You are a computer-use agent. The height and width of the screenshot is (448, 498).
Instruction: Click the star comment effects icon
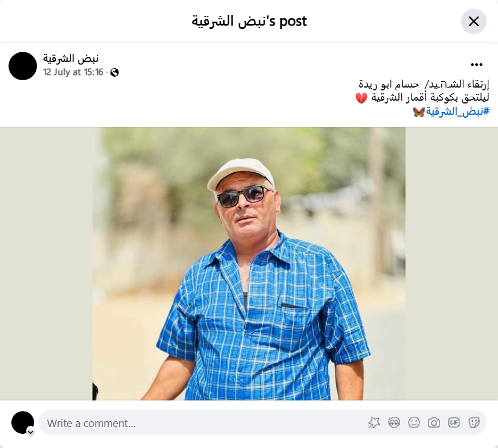(x=374, y=422)
